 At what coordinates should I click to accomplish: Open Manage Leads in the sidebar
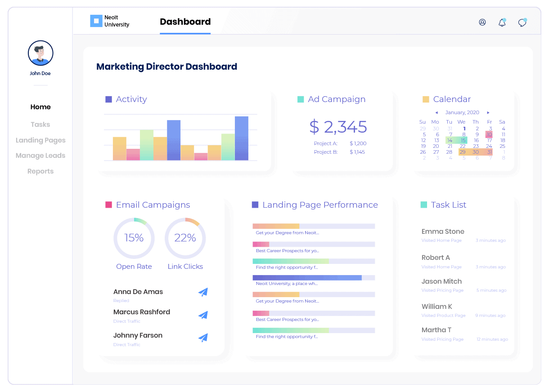coord(40,156)
